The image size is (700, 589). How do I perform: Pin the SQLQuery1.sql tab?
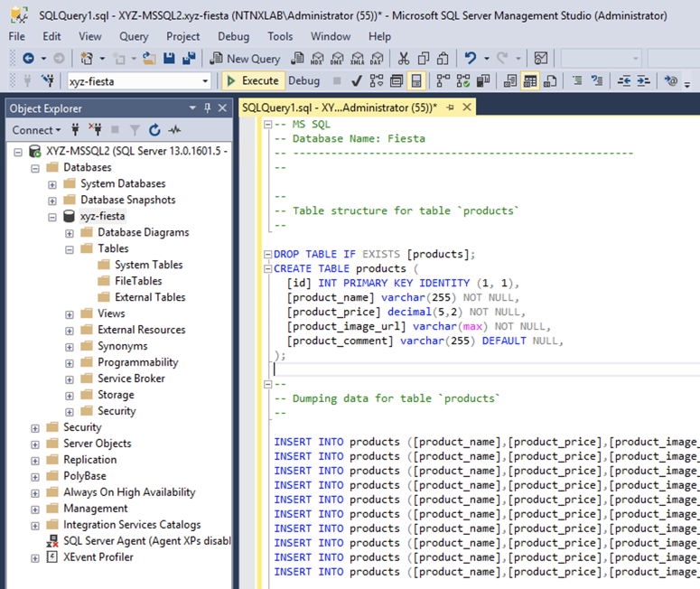click(x=450, y=108)
